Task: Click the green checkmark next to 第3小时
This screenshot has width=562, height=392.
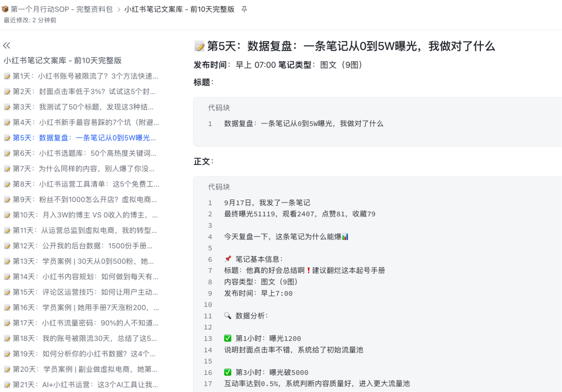Action: click(228, 372)
